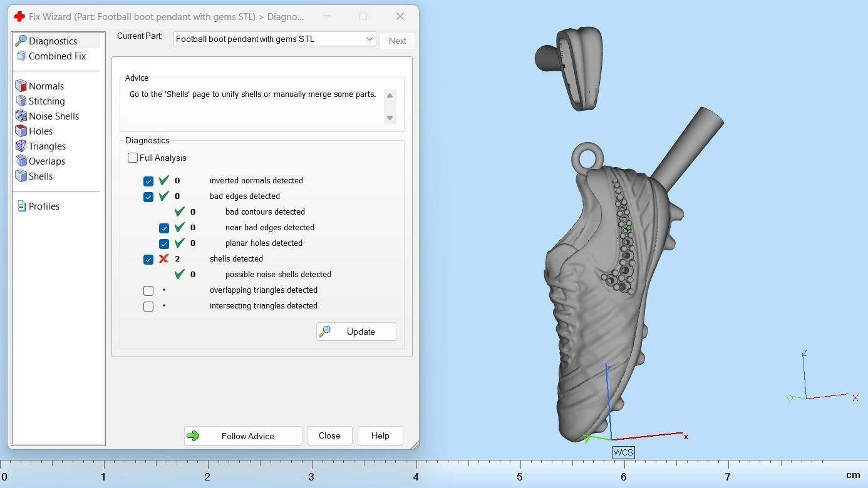Click the Profiles document icon
This screenshot has width=868, height=488.
pos(21,206)
